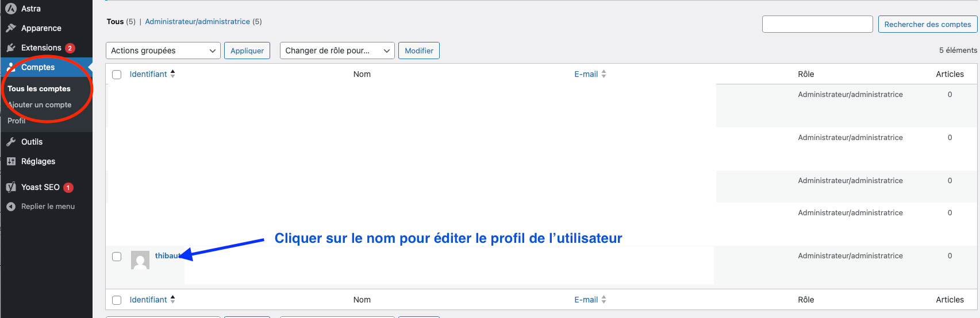
Task: Open the Actions groupées dropdown
Action: tap(163, 51)
